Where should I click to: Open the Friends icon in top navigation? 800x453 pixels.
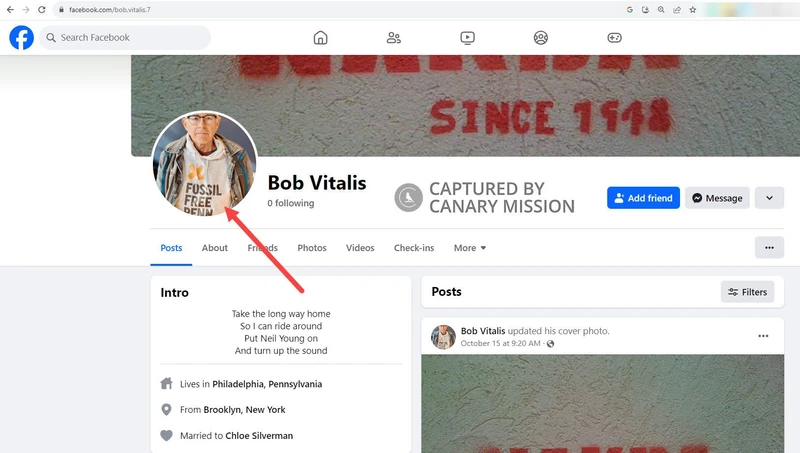[x=393, y=38]
